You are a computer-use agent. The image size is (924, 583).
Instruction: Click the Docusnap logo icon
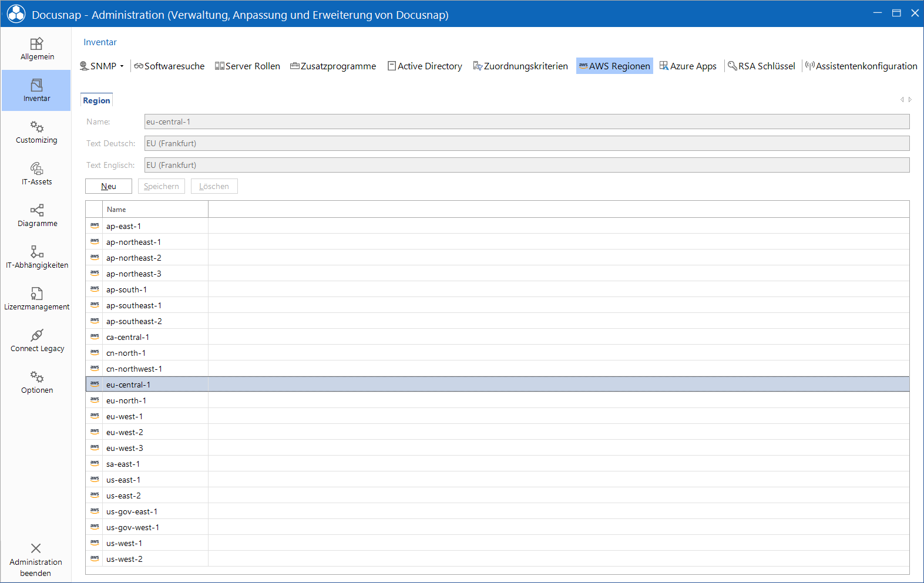[x=16, y=14]
